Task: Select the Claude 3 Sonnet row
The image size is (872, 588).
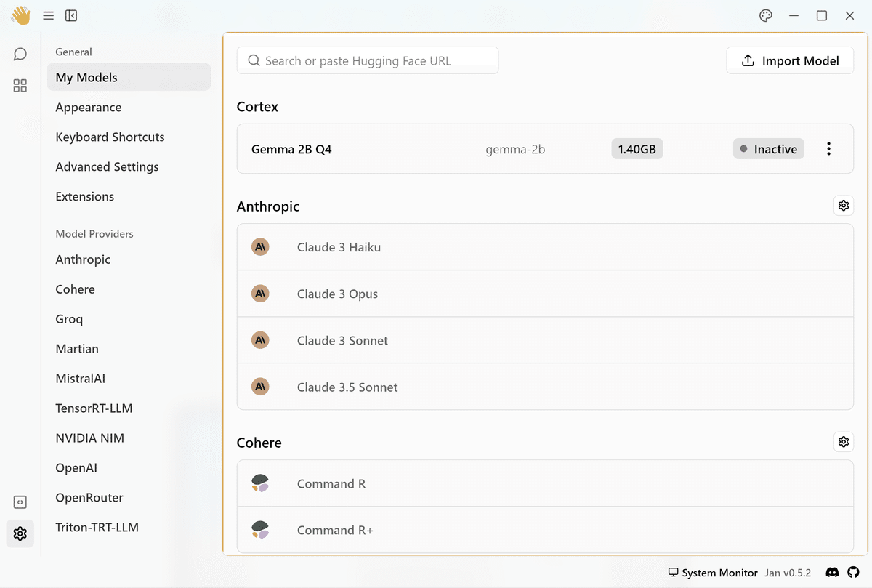Action: coord(545,340)
